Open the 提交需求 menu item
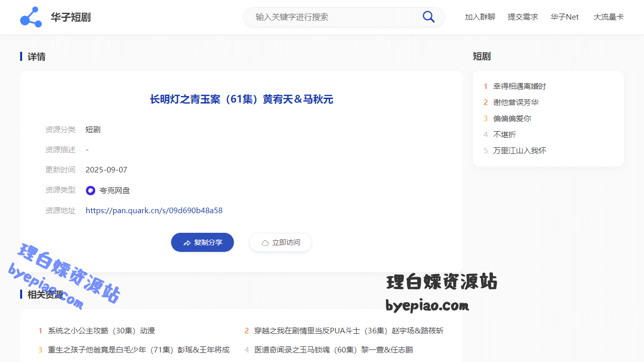644x362 pixels. (x=523, y=17)
